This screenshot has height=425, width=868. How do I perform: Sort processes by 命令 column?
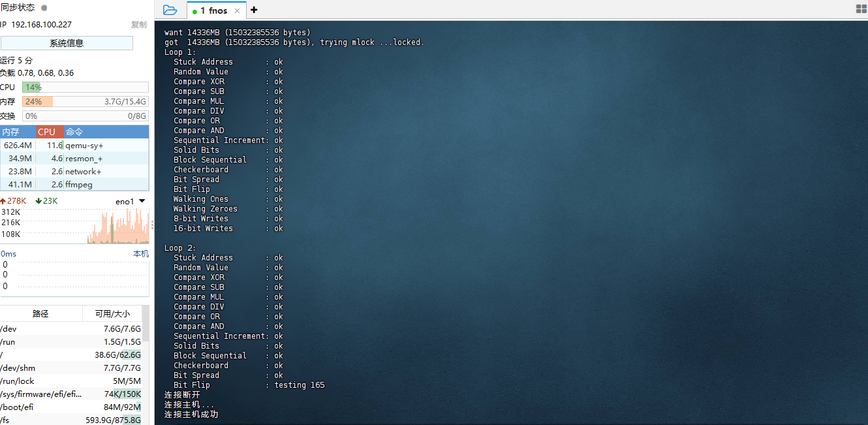point(106,132)
